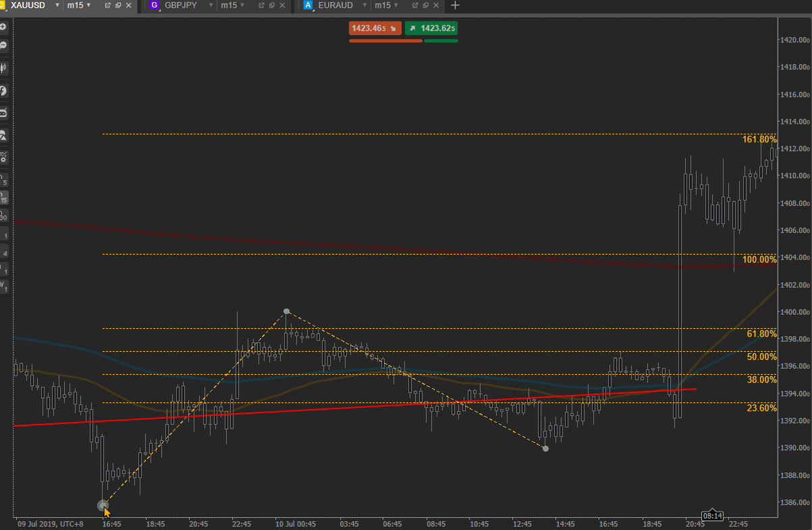Click the 08:14 time marker on axis
The image size is (812, 530).
pyautogui.click(x=713, y=516)
